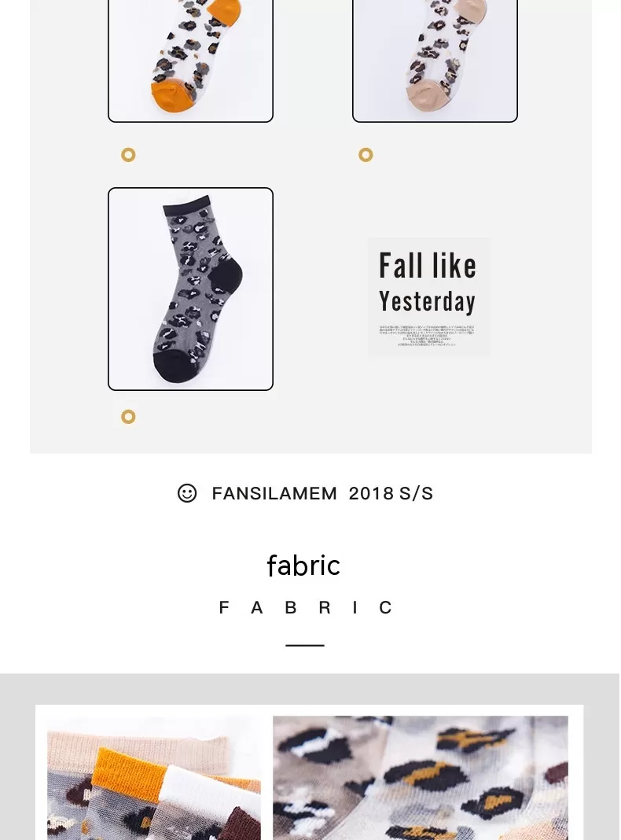This screenshot has height=840, width=621.
Task: Select the gold ring under beige sock
Action: point(366,155)
